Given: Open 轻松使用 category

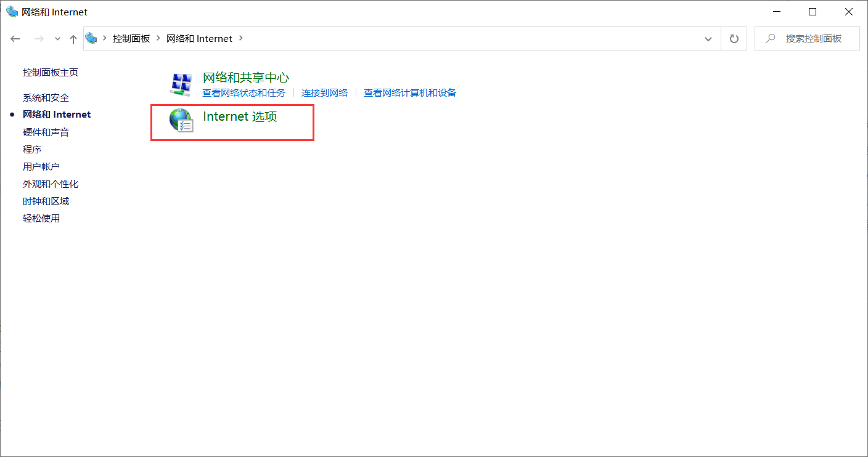Looking at the screenshot, I should pos(41,218).
